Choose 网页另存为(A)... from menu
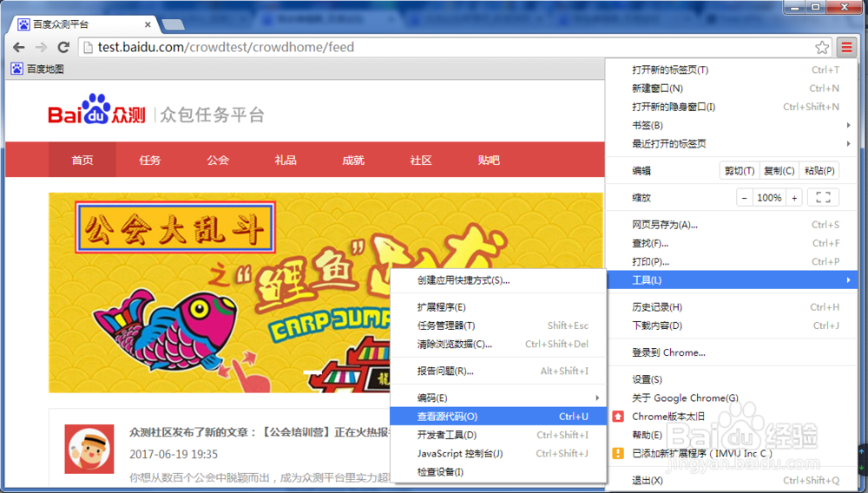 (x=732, y=225)
